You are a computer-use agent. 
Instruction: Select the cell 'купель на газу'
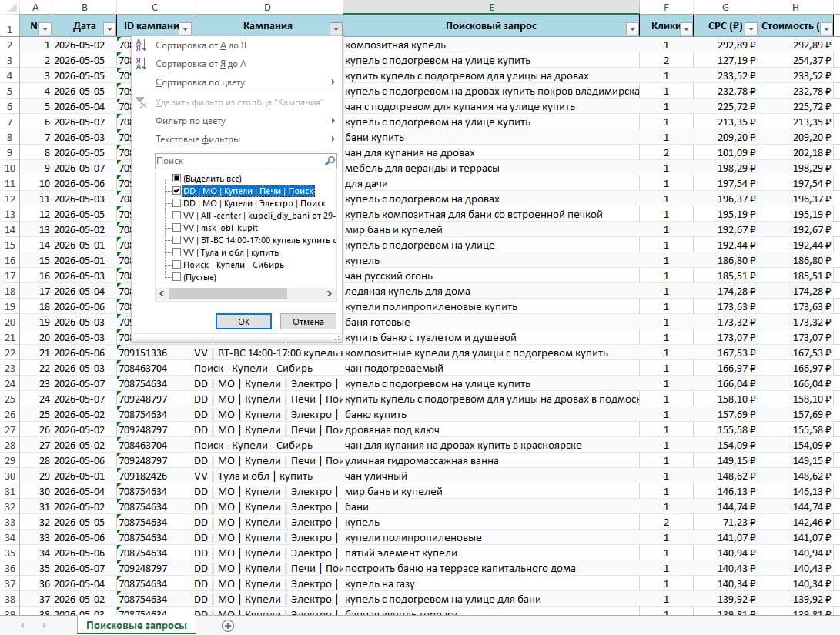click(x=491, y=583)
